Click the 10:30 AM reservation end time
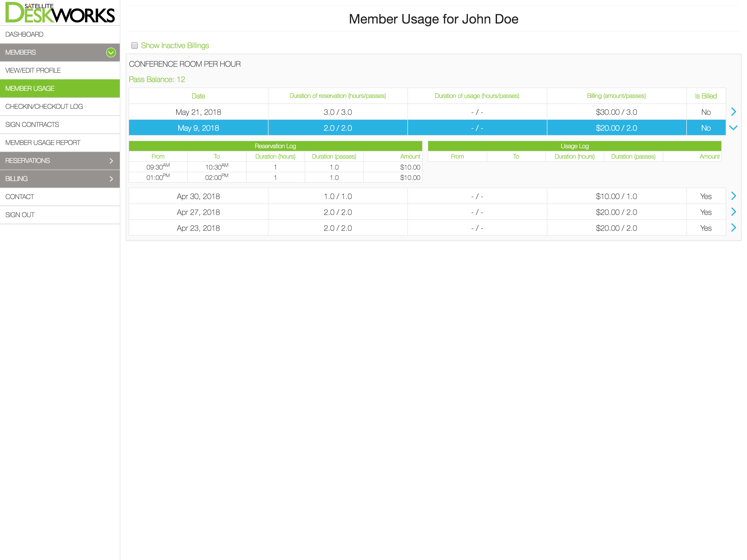The height and width of the screenshot is (560, 747). pyautogui.click(x=217, y=167)
